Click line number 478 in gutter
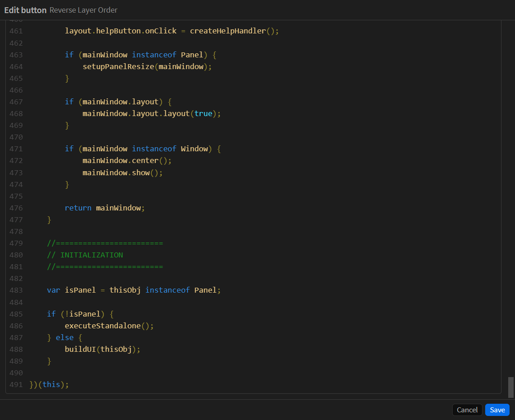Viewport: 515px width, 420px height. (16, 232)
